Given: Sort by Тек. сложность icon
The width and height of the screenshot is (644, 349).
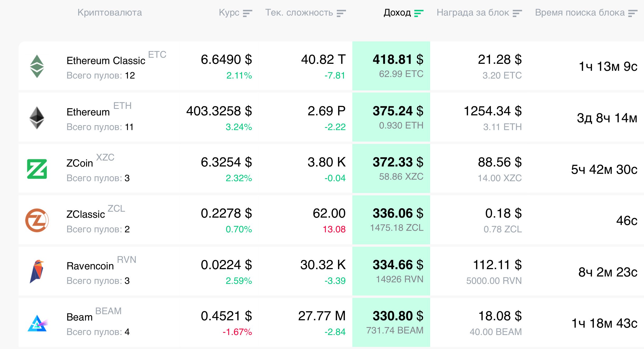Looking at the screenshot, I should pos(341,13).
